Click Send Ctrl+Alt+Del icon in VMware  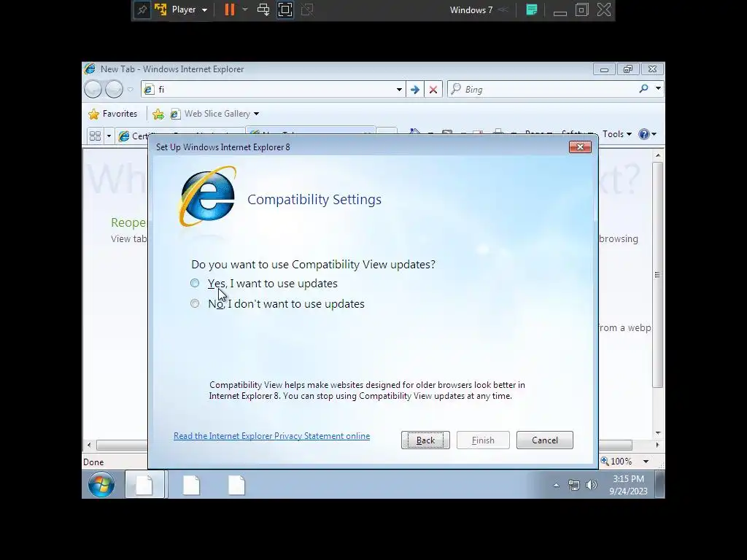[263, 9]
